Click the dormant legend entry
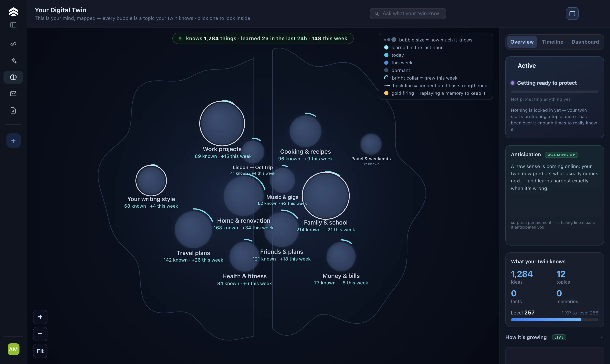610x364 pixels. click(x=397, y=70)
